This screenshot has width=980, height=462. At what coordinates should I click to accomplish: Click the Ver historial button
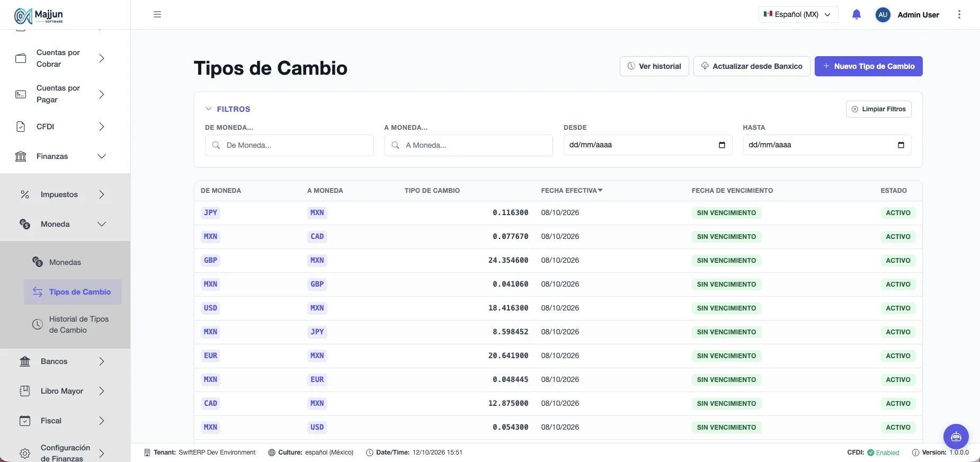pos(654,66)
